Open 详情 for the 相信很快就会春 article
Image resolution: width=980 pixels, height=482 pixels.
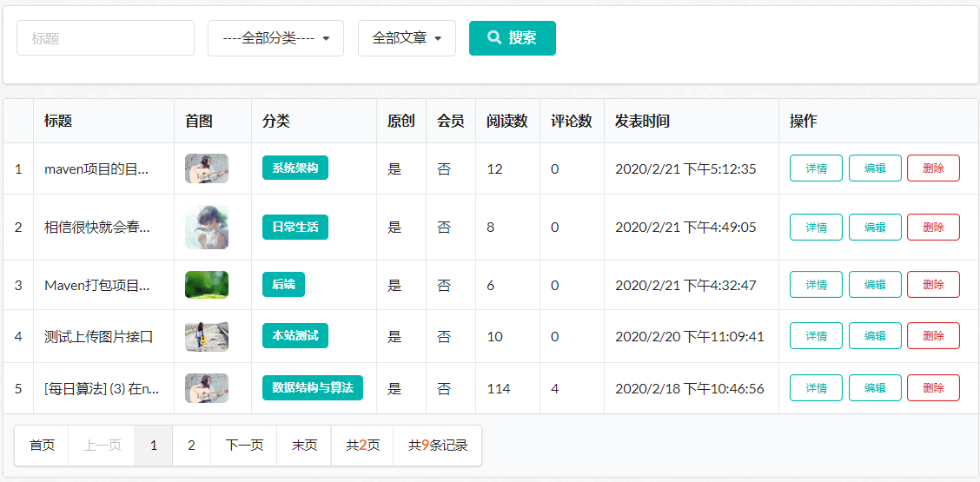click(x=817, y=227)
